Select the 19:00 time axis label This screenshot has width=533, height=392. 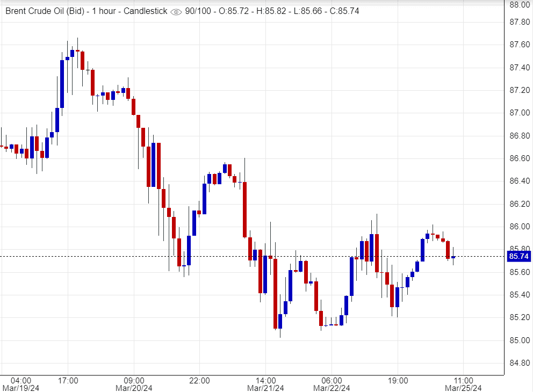[398, 380]
